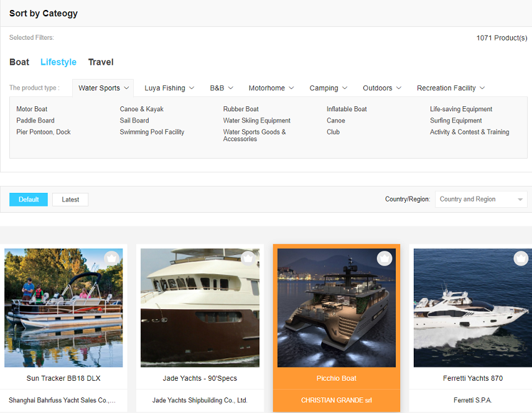Expand Recreation Facility category
Viewport: 532px width, 413px height.
pyautogui.click(x=450, y=88)
